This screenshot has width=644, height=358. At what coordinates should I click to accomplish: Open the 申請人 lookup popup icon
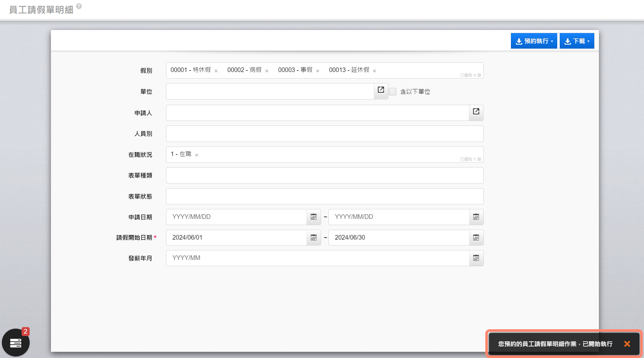click(x=476, y=112)
